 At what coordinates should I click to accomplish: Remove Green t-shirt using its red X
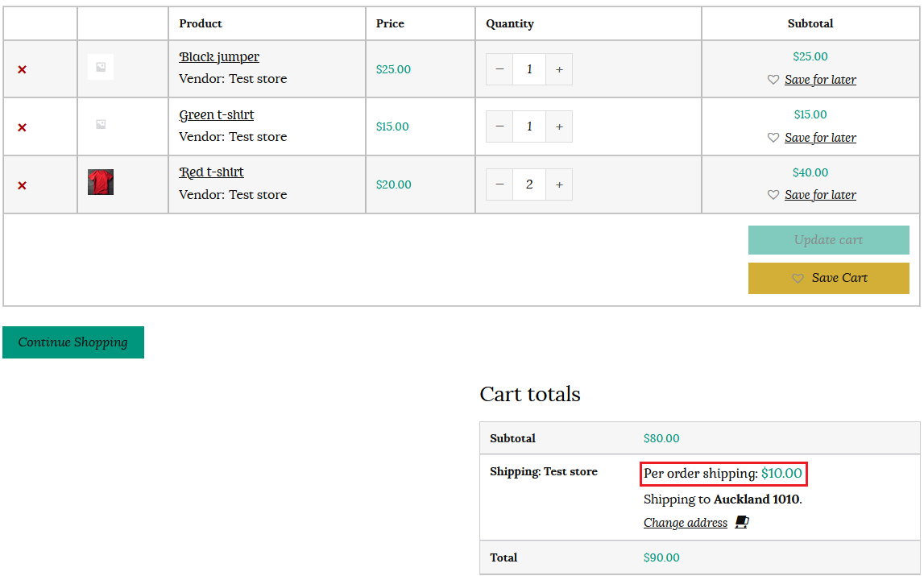click(22, 127)
